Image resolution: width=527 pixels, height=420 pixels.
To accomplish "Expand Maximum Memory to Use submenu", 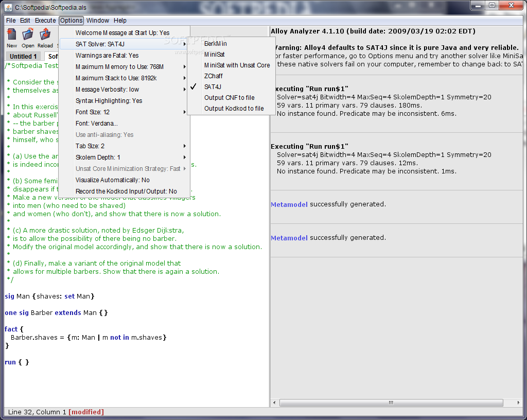I will click(125, 67).
